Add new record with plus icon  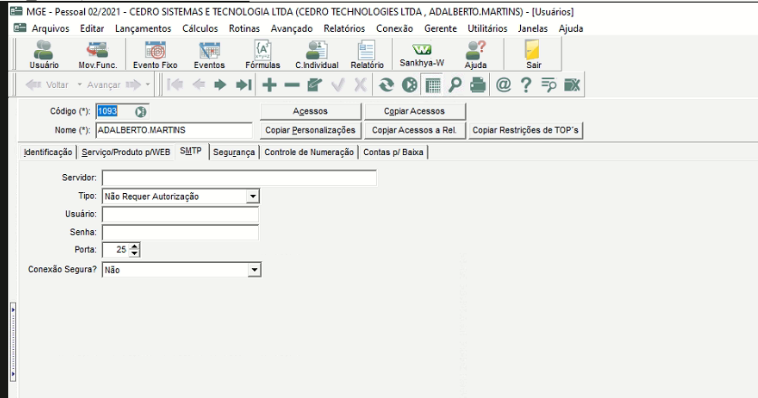[269, 85]
